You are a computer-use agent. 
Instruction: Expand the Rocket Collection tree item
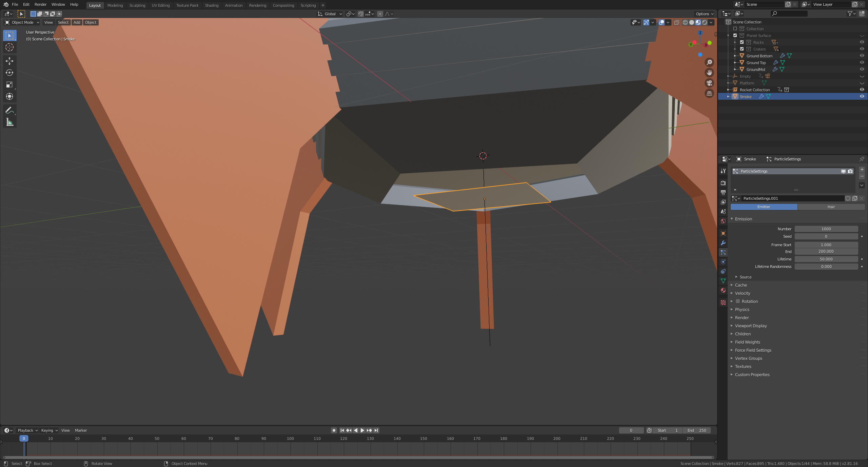pos(728,90)
